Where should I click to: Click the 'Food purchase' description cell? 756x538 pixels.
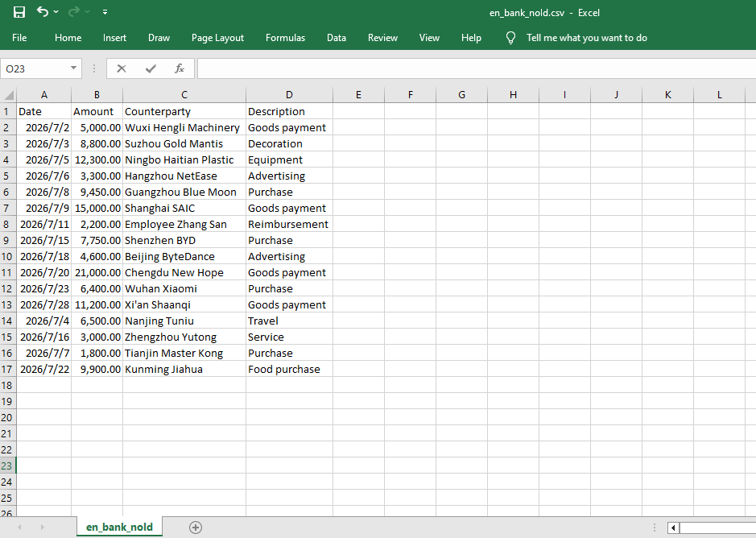click(289, 369)
